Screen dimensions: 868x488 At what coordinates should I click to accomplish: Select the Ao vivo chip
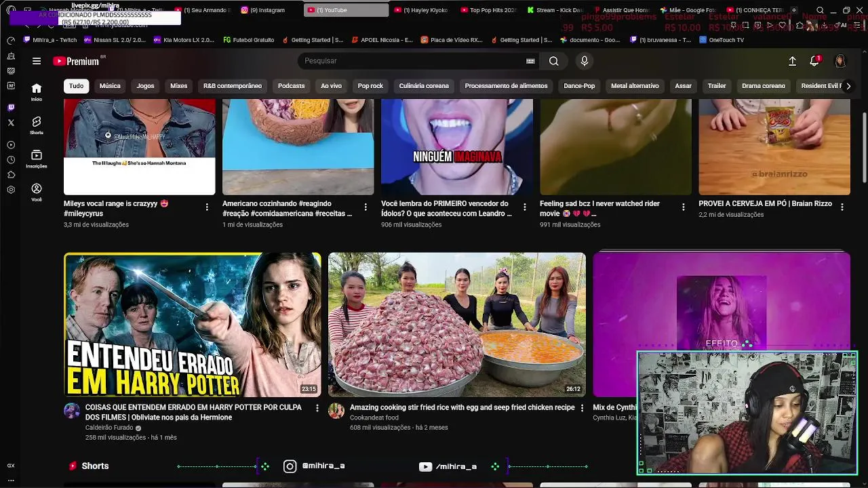[x=331, y=86]
